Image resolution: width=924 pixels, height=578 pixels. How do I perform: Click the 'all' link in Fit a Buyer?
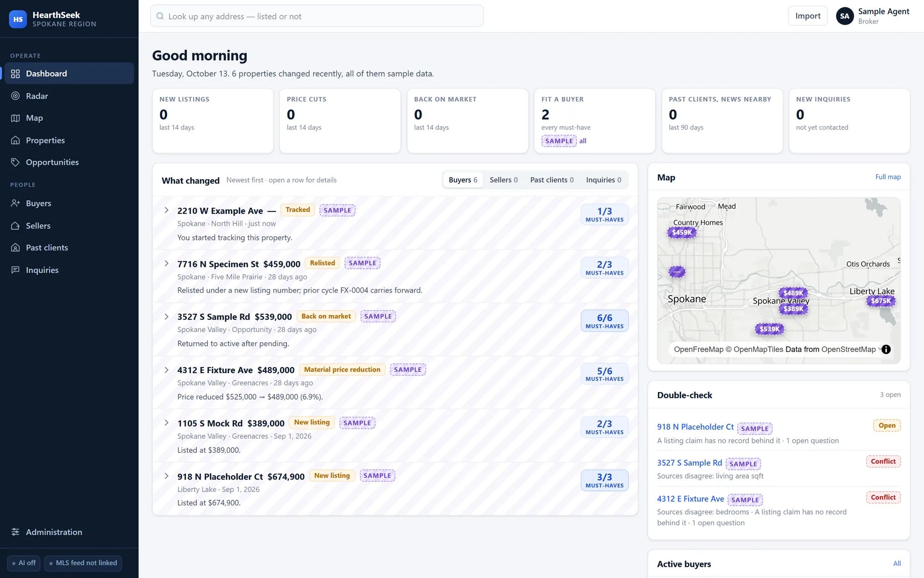coord(583,141)
